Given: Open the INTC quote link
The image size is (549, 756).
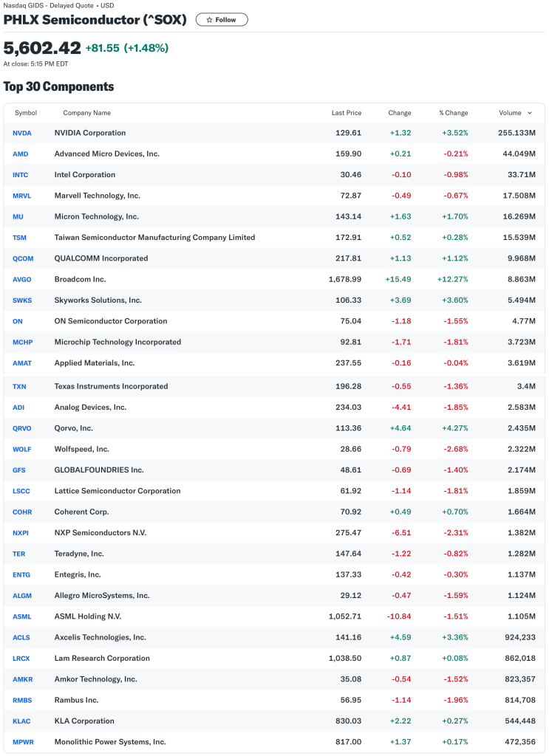Looking at the screenshot, I should [20, 175].
